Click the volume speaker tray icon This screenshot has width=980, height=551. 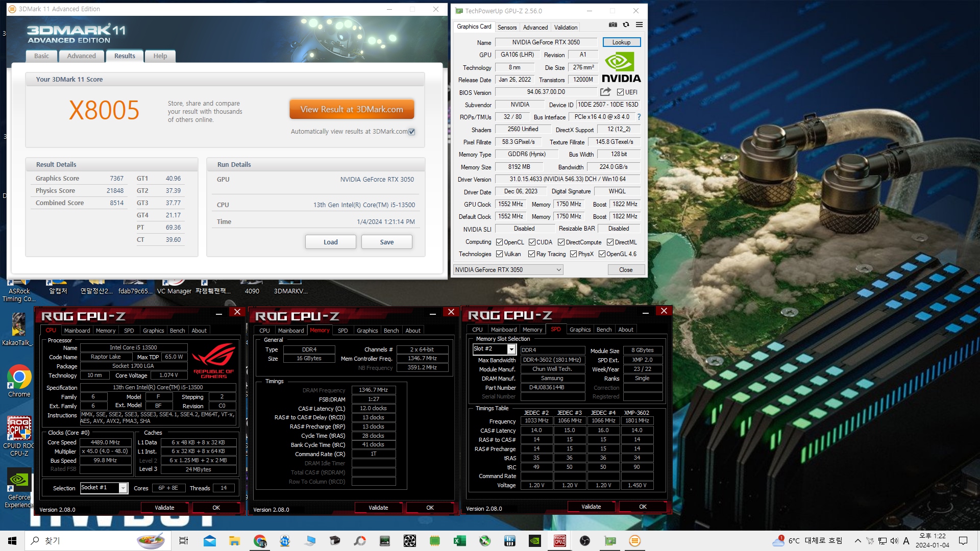894,541
